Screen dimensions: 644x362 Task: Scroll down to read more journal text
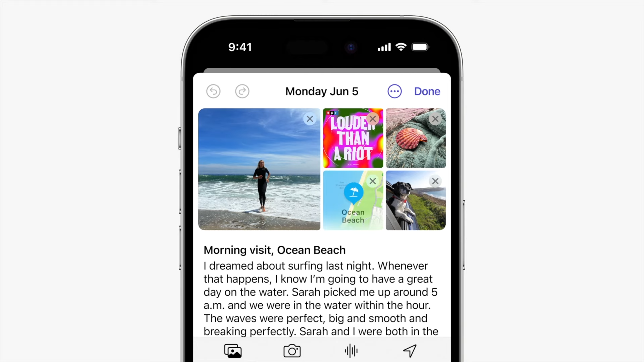click(322, 298)
